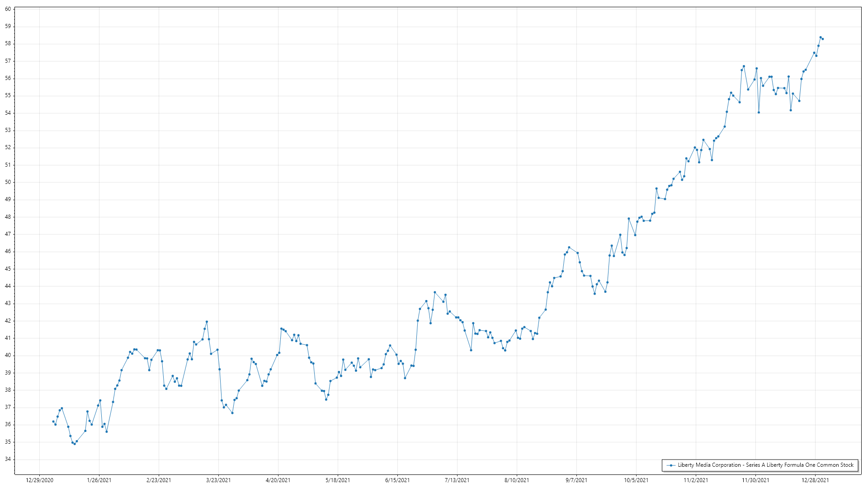Screen dimensions: 868x488
Task: Select the 12/28/2021 date label
Action: (815, 480)
